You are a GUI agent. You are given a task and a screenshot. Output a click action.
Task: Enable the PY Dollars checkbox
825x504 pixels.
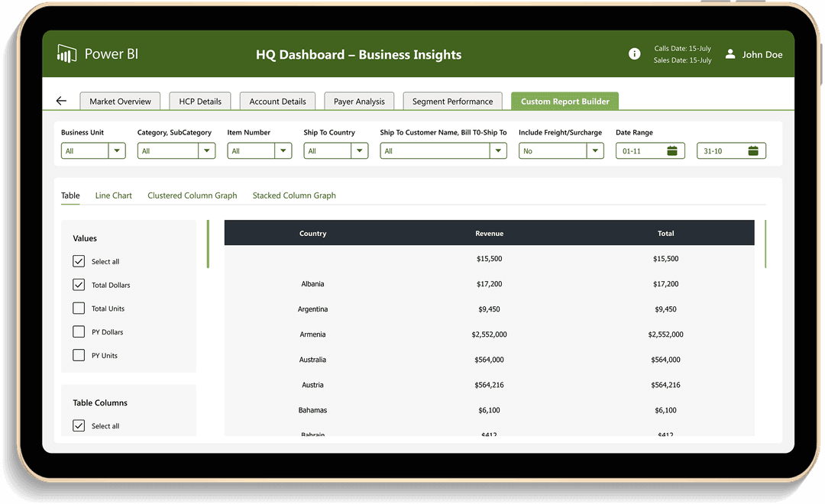point(79,332)
